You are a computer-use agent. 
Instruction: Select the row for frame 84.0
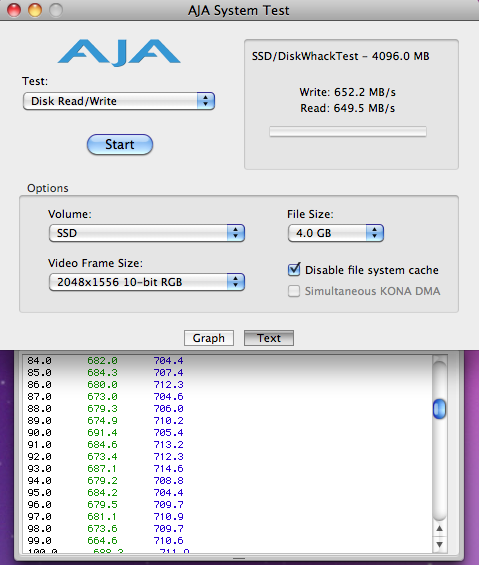tap(227, 361)
